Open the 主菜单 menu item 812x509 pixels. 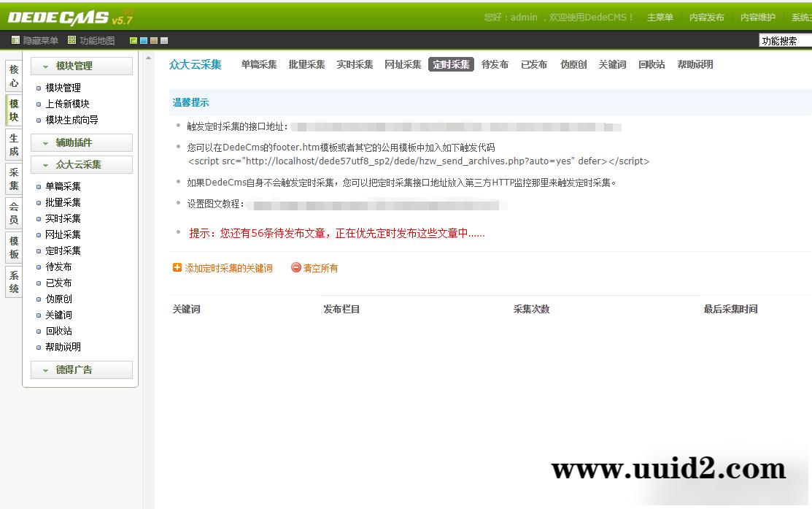660,17
